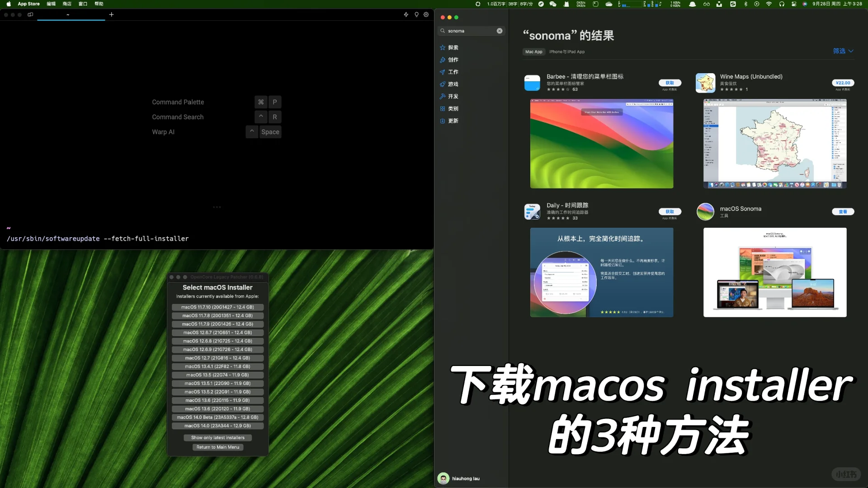868x488 pixels.
Task: Click the macOS Sonoma app icon
Action: [x=706, y=211]
